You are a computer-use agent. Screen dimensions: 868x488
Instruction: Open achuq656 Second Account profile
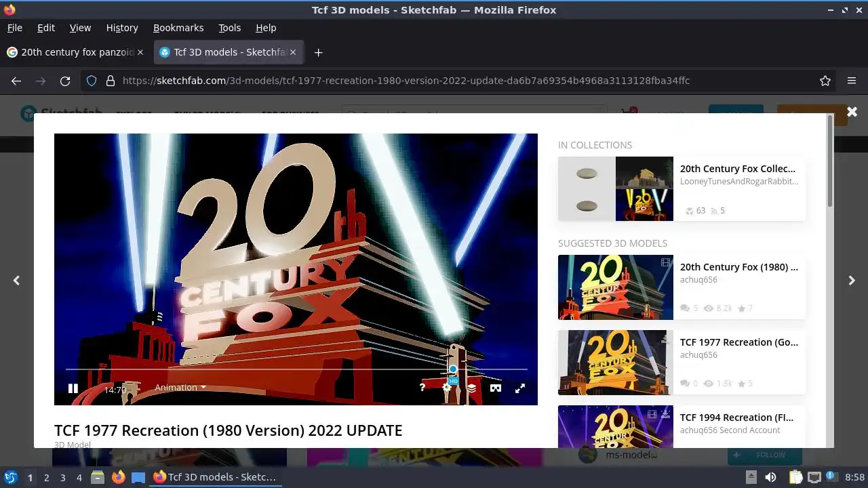pos(730,430)
